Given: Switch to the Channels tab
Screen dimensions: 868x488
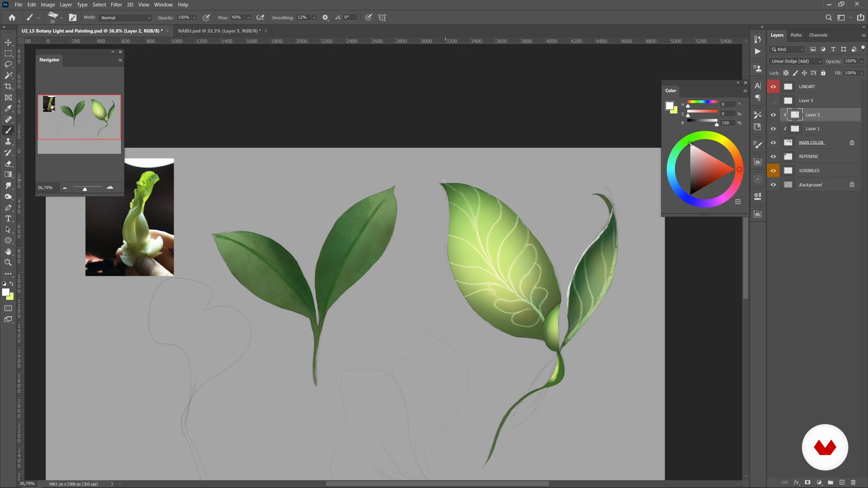Looking at the screenshot, I should (x=818, y=35).
